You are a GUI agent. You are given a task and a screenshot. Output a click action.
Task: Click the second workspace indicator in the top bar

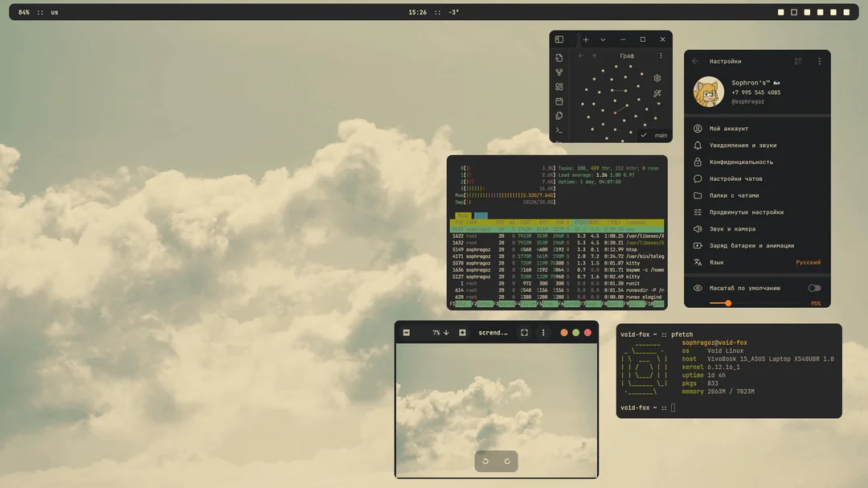click(x=794, y=12)
